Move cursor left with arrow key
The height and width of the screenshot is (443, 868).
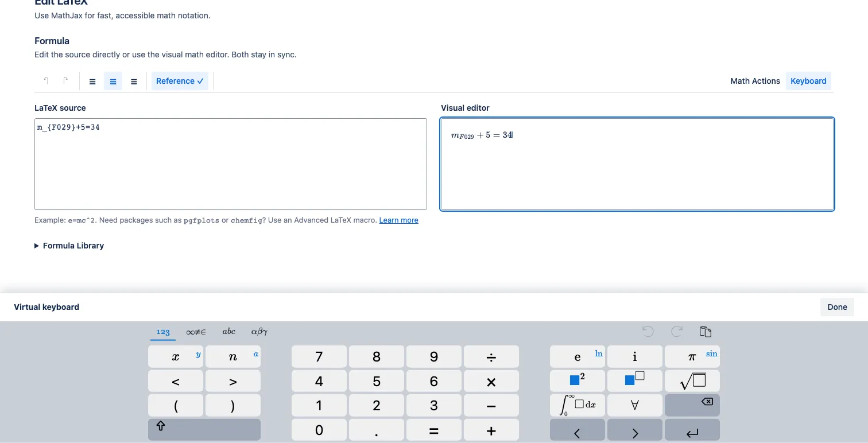coord(577,430)
